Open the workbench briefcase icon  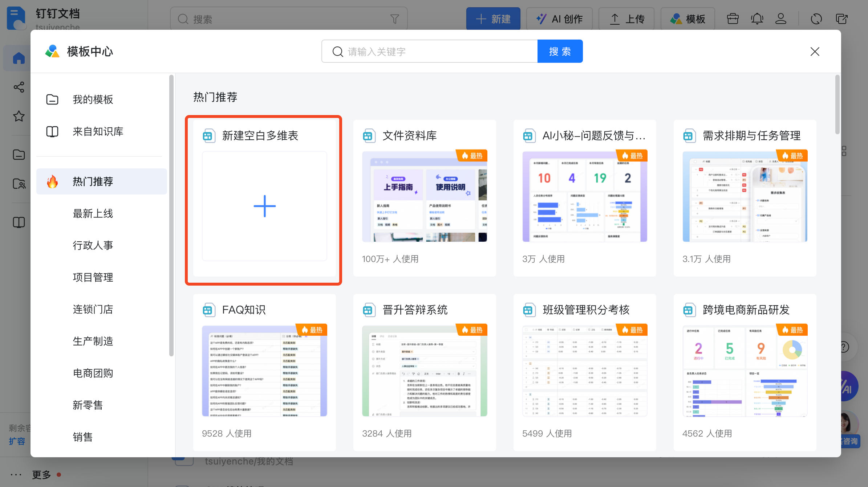tap(733, 19)
